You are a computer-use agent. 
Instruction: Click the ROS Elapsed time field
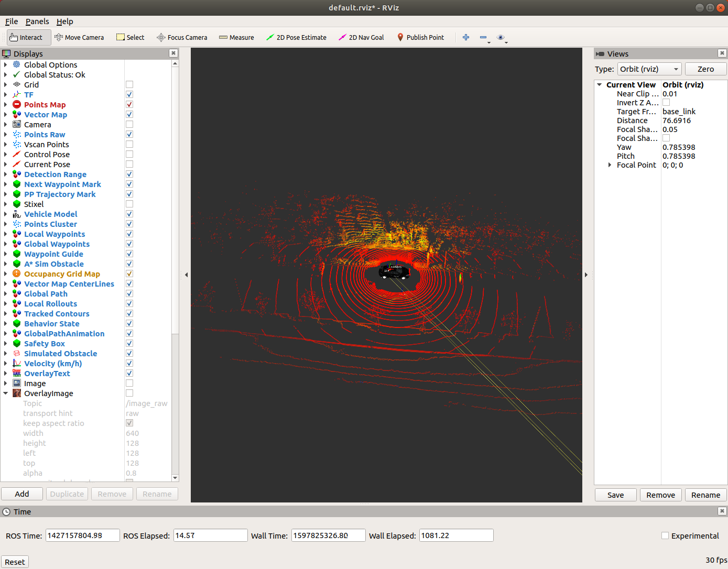210,535
